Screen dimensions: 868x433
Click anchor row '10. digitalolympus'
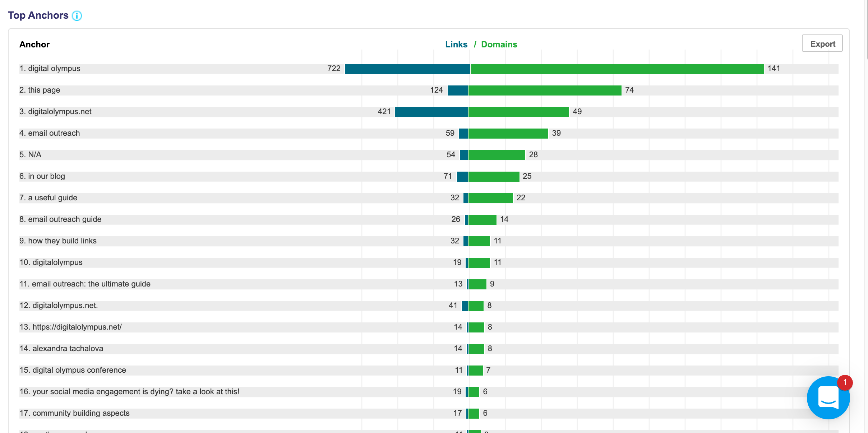[429, 262]
